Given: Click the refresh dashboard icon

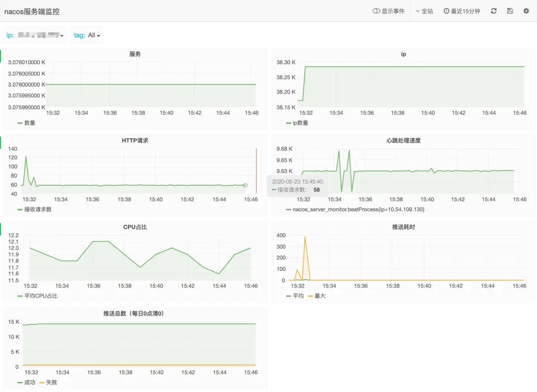Looking at the screenshot, I should (494, 11).
